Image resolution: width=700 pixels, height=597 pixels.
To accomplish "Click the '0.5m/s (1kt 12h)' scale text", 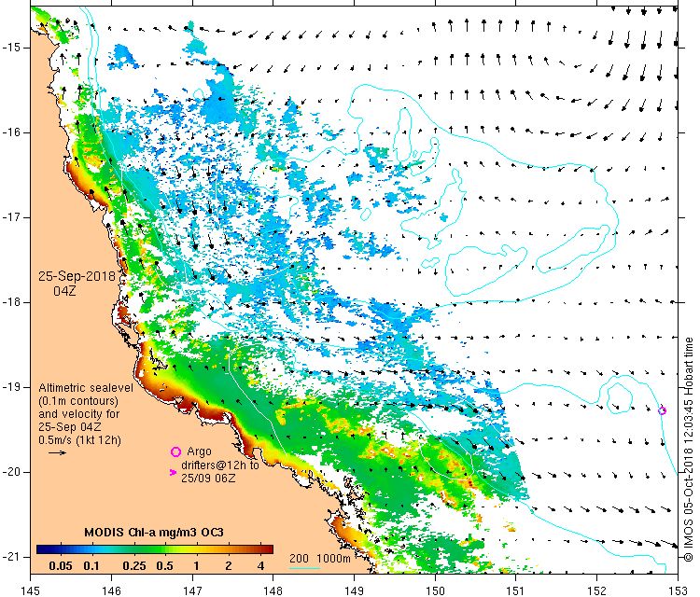I will coord(80,440).
